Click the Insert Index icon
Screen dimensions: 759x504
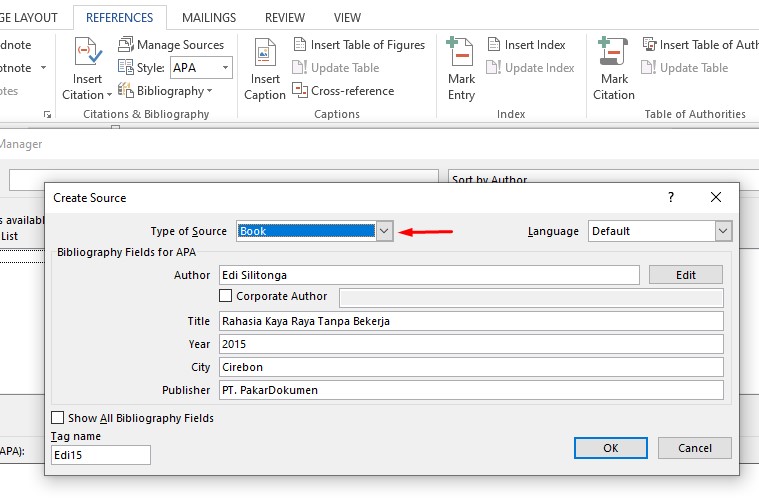click(494, 45)
